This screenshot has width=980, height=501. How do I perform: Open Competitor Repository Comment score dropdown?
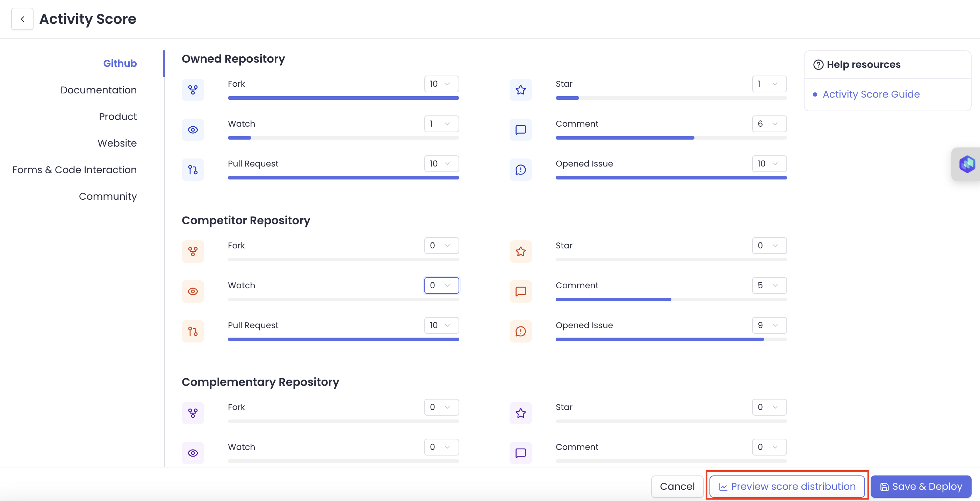(769, 285)
